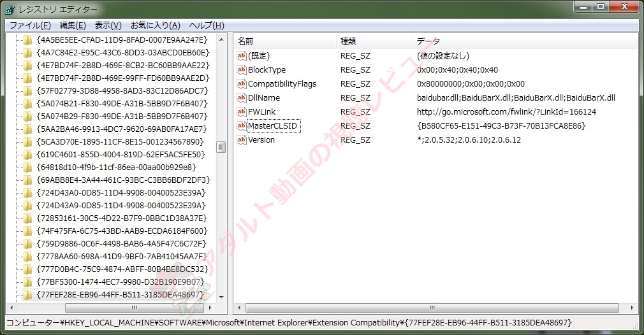
Task: Open the 表示(V) menu
Action: tap(108, 25)
